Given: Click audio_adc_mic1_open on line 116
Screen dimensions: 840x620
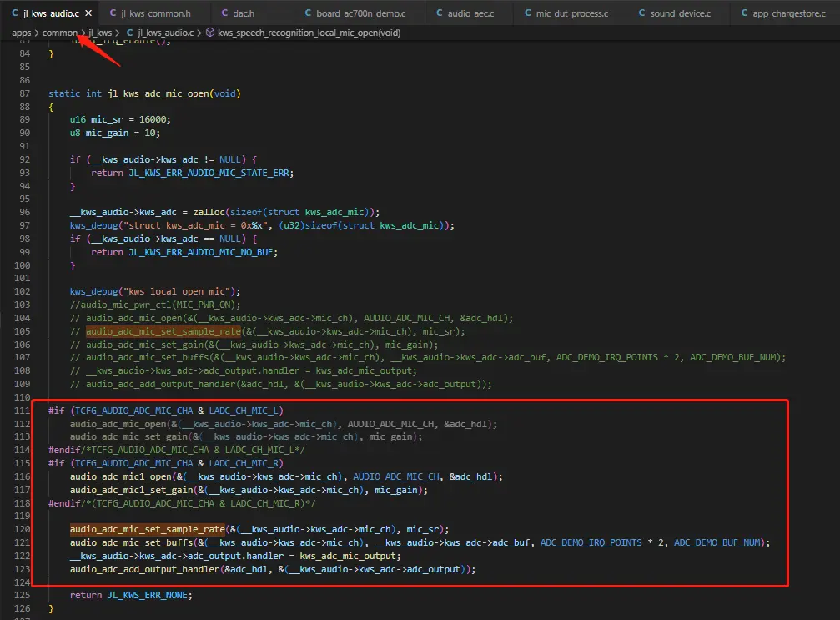Looking at the screenshot, I should 120,476.
